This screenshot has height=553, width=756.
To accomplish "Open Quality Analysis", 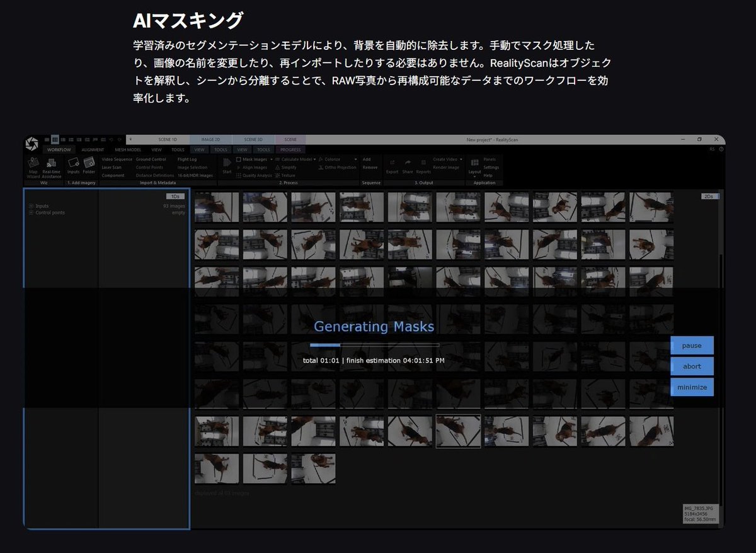I will pos(254,175).
